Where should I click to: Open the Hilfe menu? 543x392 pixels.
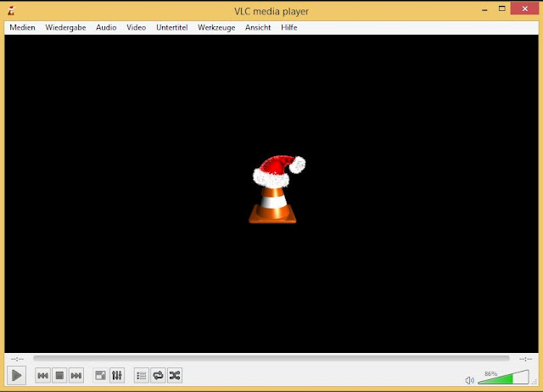click(289, 27)
